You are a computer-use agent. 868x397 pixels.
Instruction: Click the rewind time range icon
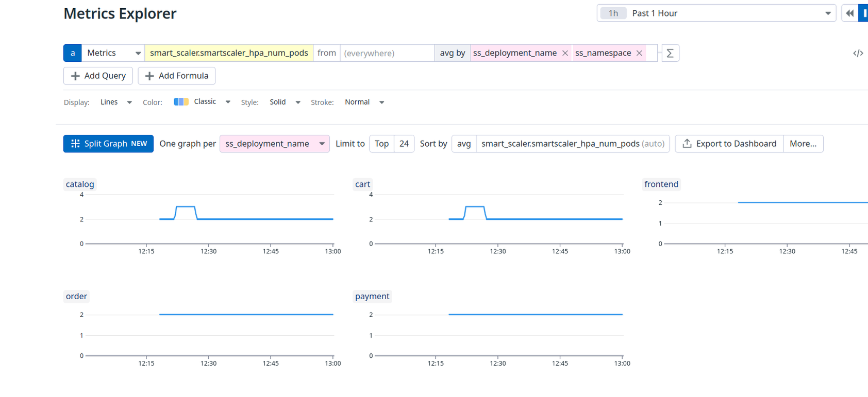pyautogui.click(x=849, y=13)
